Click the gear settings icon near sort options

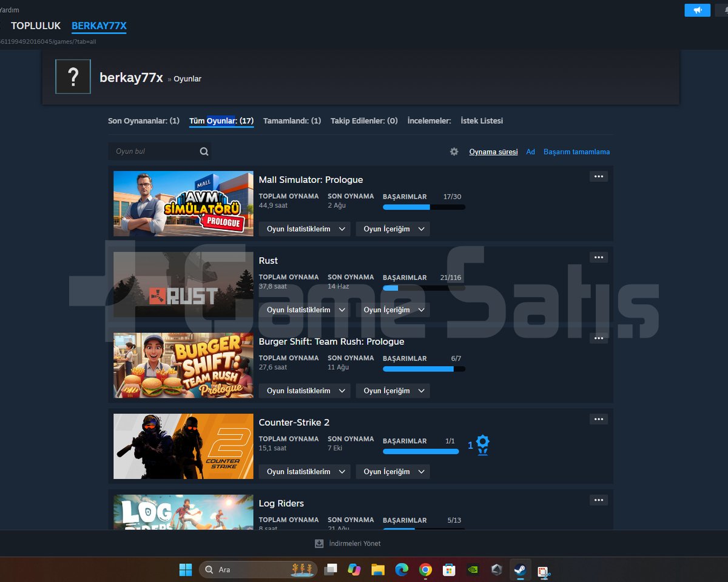click(x=454, y=152)
